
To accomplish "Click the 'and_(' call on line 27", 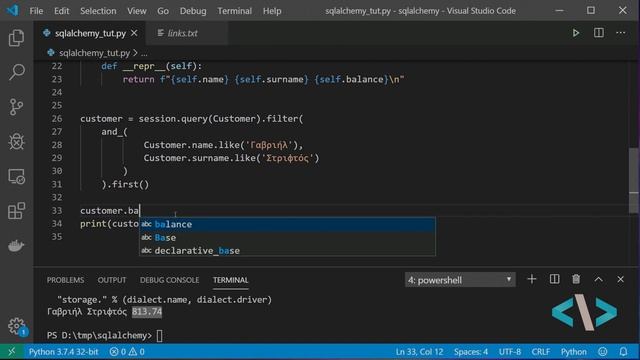I will click(x=115, y=132).
